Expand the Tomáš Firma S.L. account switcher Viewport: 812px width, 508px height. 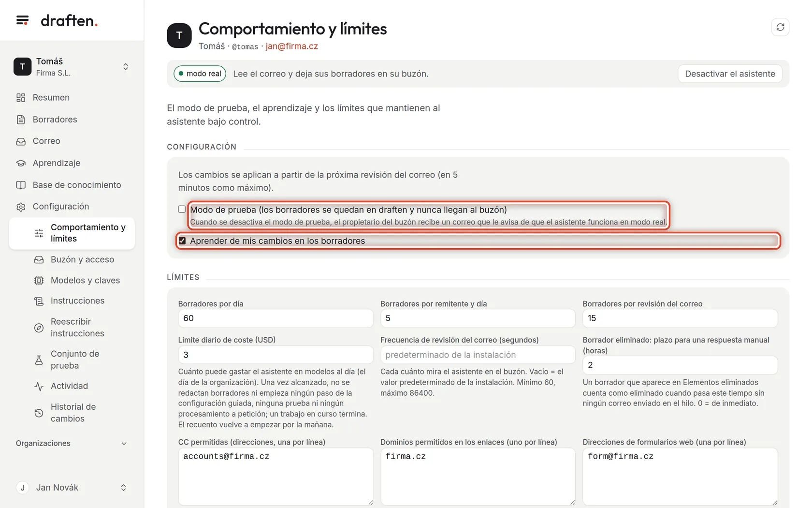click(72, 67)
